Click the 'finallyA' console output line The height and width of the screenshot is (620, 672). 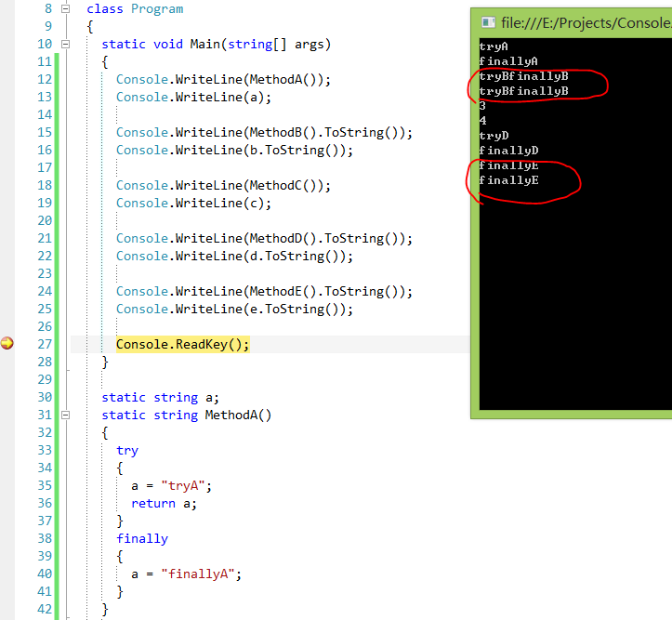point(508,61)
